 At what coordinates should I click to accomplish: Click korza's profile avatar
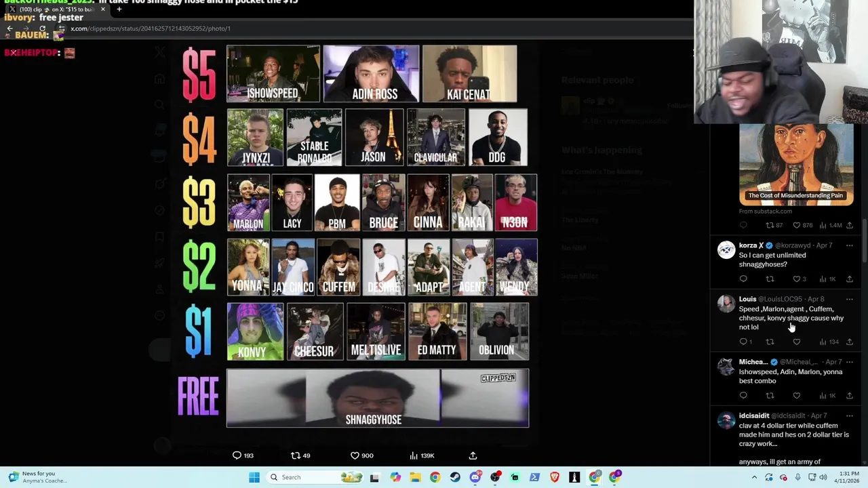726,250
